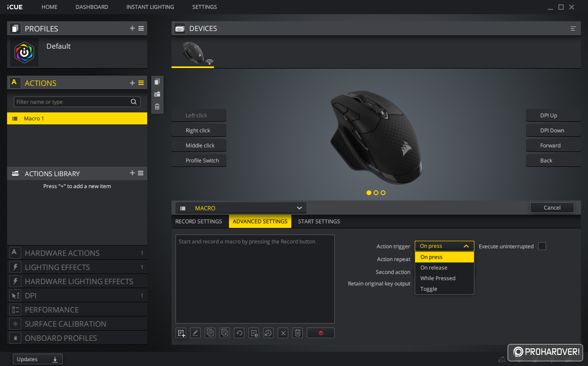Click the Cancel button
Screen dimensions: 588x366
[x=552, y=208]
